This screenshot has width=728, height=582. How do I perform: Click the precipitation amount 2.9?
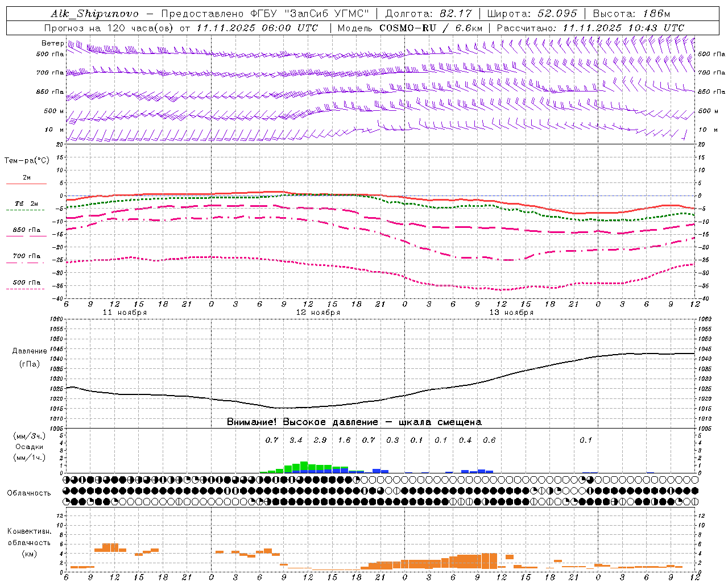pyautogui.click(x=320, y=440)
